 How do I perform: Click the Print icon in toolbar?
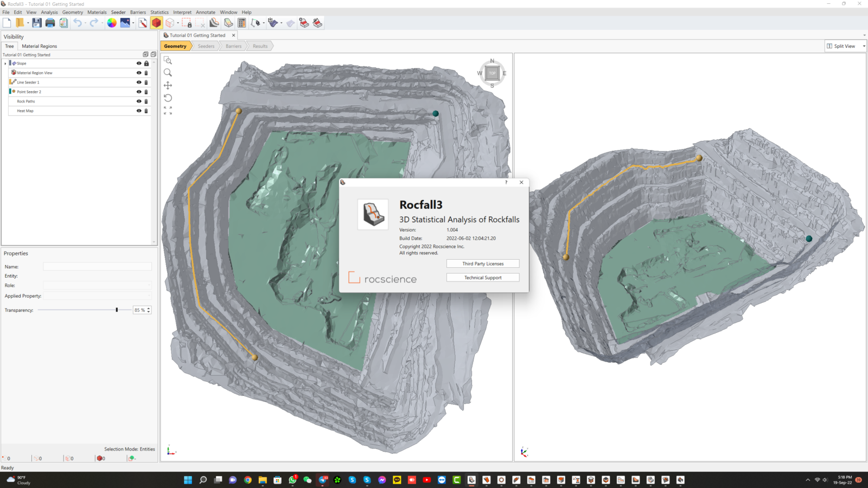[50, 23]
